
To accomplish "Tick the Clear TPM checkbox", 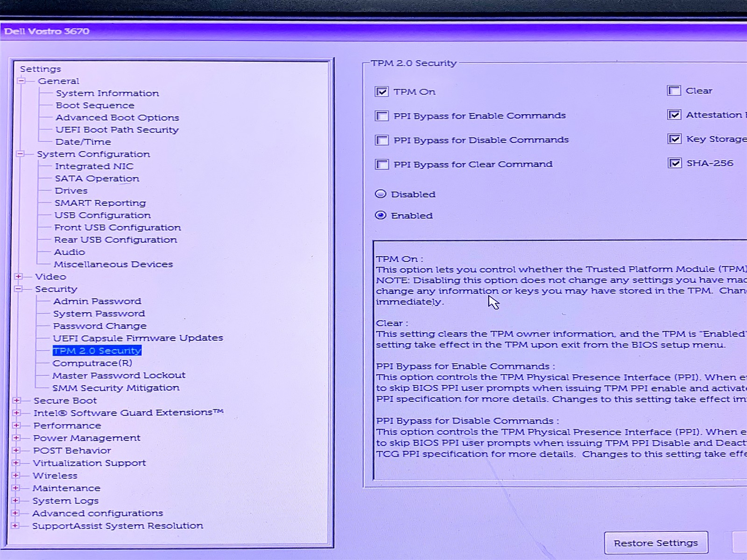I will [674, 91].
